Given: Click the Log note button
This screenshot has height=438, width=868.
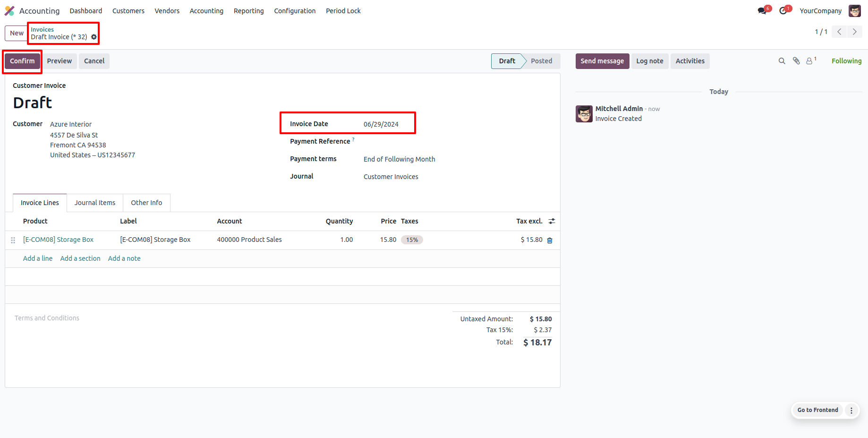Looking at the screenshot, I should [x=650, y=61].
